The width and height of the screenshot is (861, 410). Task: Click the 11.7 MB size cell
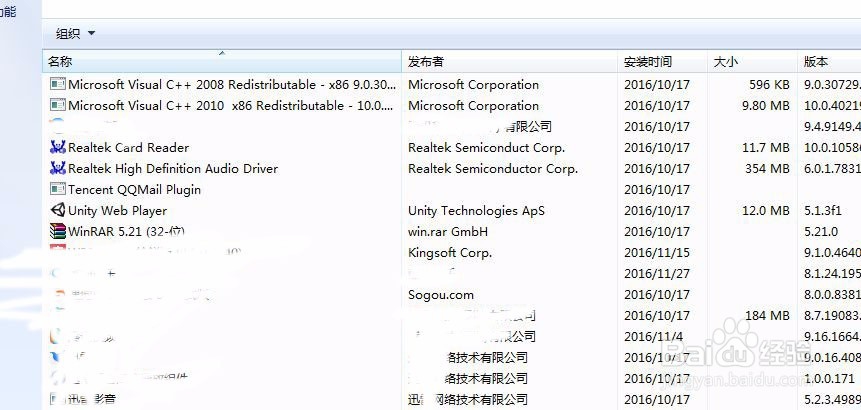[x=765, y=148]
